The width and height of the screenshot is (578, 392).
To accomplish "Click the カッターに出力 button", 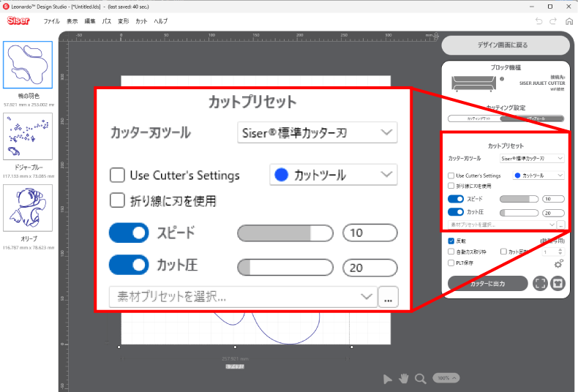I will click(488, 284).
